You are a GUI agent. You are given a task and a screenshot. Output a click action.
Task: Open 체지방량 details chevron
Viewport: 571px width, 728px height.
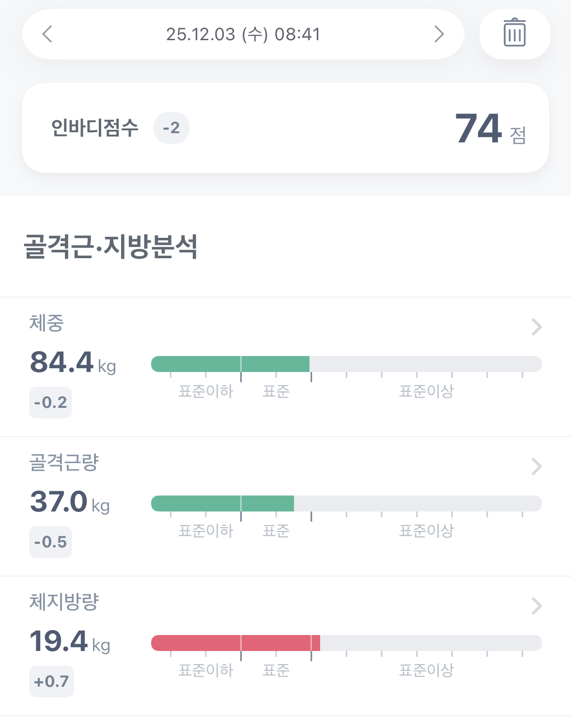pos(536,606)
